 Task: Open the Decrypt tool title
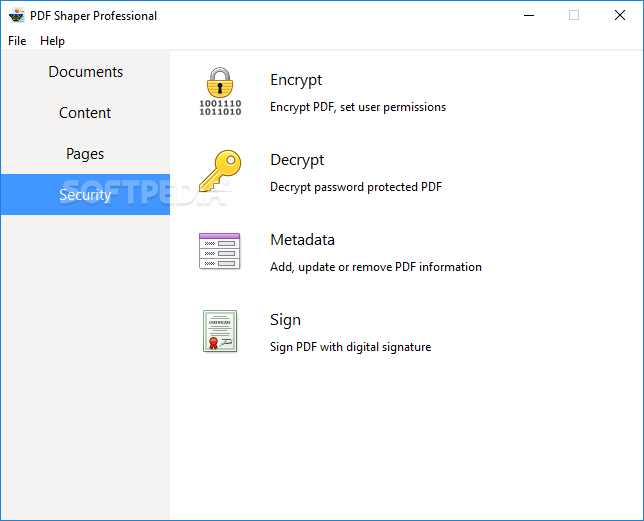pyautogui.click(x=297, y=160)
